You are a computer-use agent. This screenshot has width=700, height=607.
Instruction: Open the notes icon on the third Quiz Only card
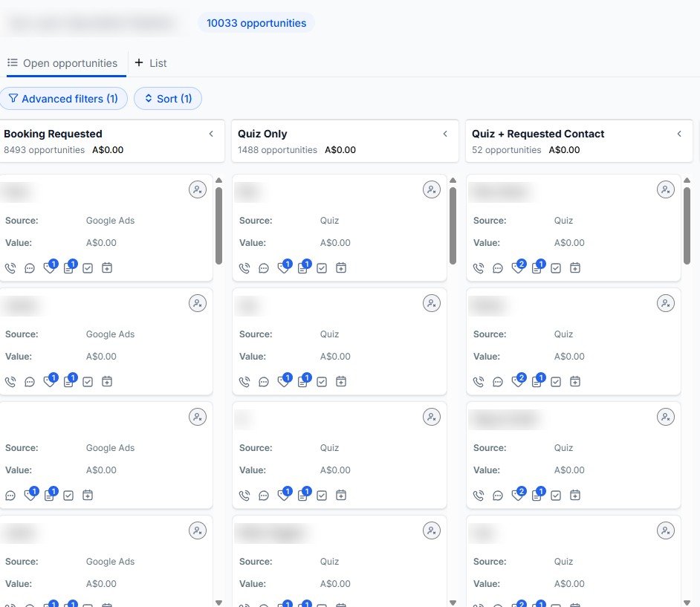coord(304,495)
